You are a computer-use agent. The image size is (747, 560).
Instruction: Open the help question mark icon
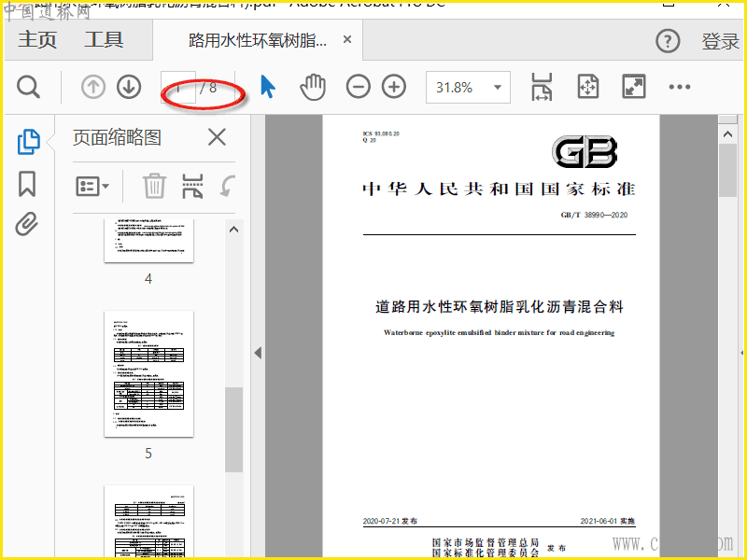(668, 41)
